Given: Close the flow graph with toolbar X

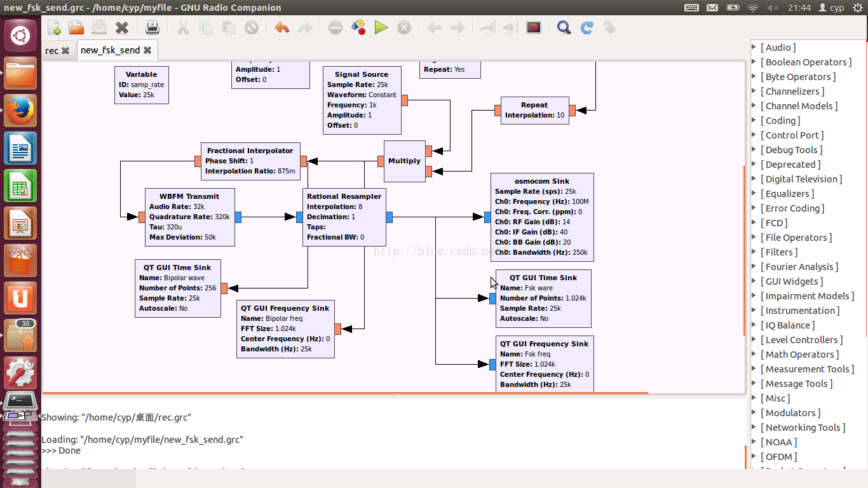Looking at the screenshot, I should [x=122, y=27].
